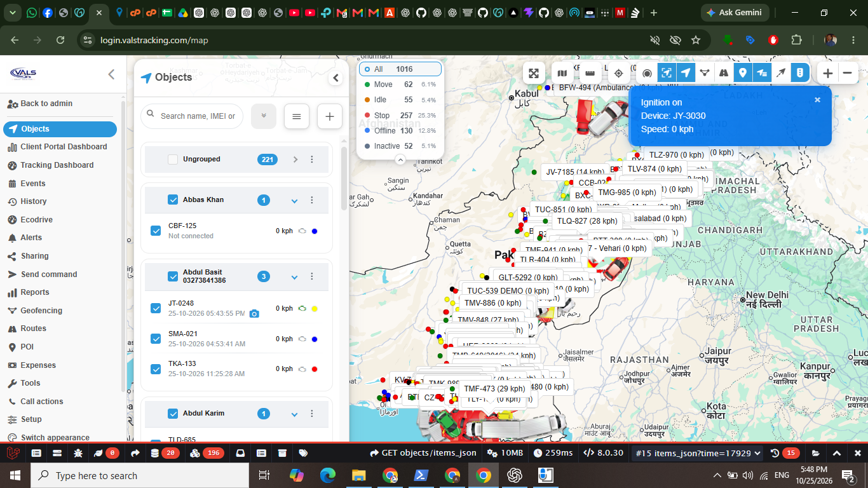Collapse the Abdul Karim group chevron
Screen dimensions: 868x488
[x=294, y=414]
